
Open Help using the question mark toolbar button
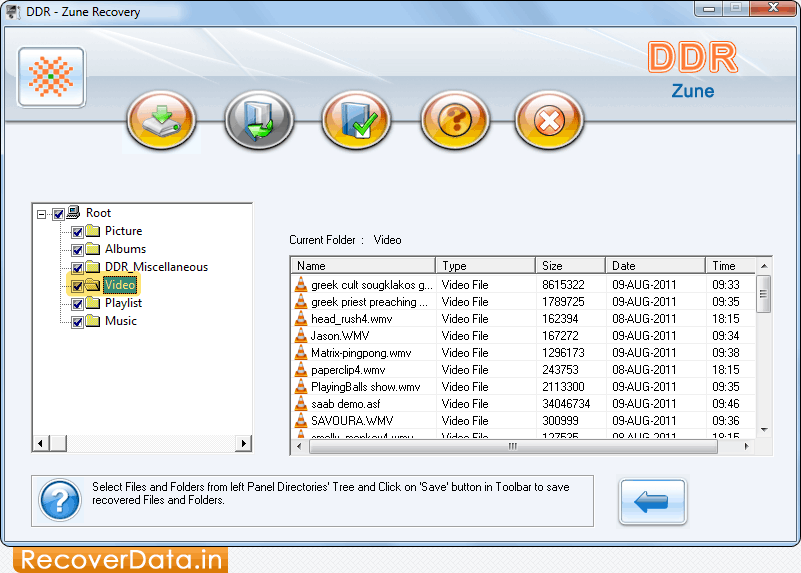coord(455,121)
